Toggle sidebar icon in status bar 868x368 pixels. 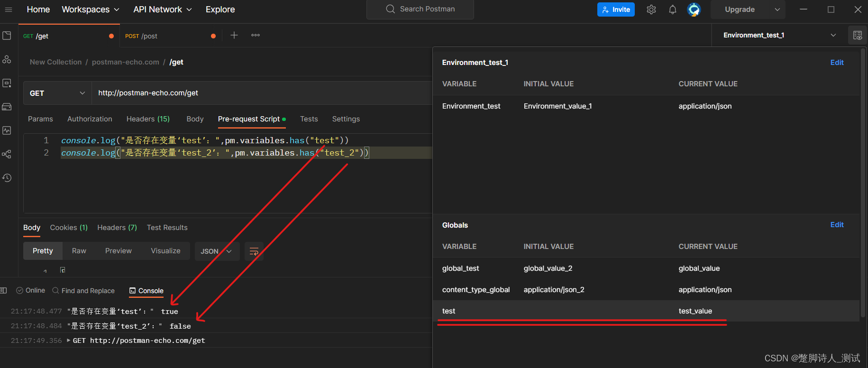[3, 291]
